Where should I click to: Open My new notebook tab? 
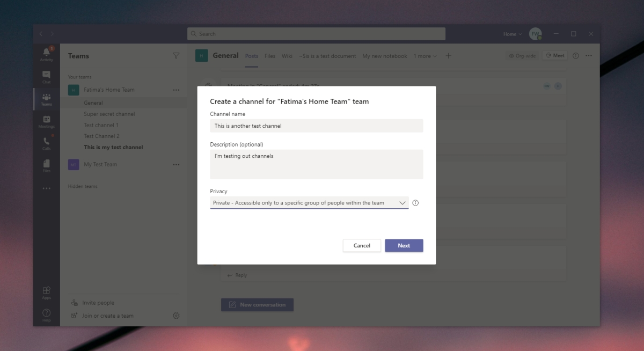click(385, 56)
